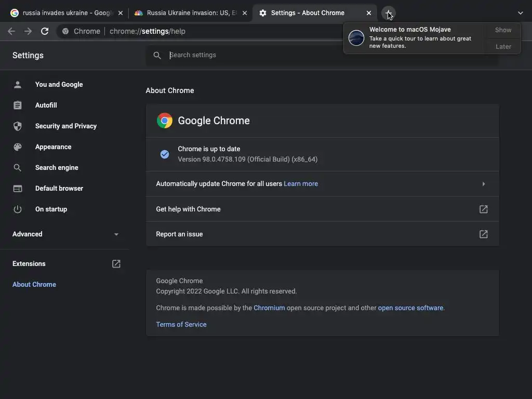Open Extensions via external link icon
The height and width of the screenshot is (399, 532).
[x=116, y=264]
